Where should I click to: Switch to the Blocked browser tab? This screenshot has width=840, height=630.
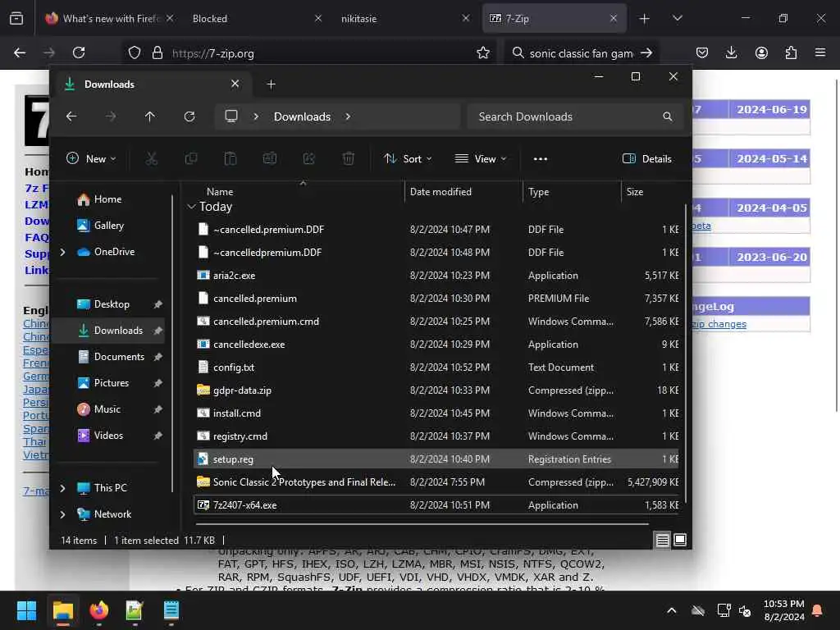pyautogui.click(x=256, y=18)
